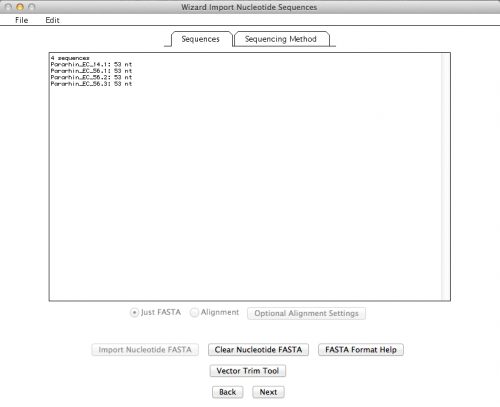
Task: Open the Edit menu
Action: (x=52, y=20)
